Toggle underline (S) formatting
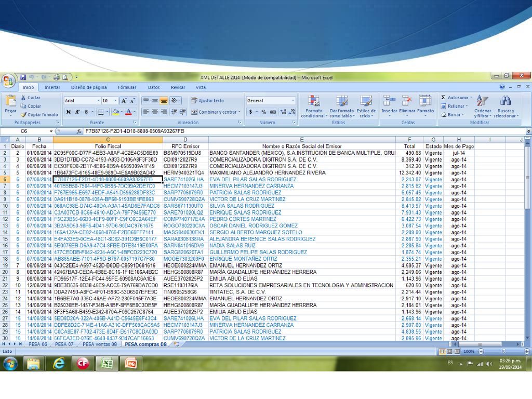This screenshot has width=532, height=399. click(x=86, y=112)
